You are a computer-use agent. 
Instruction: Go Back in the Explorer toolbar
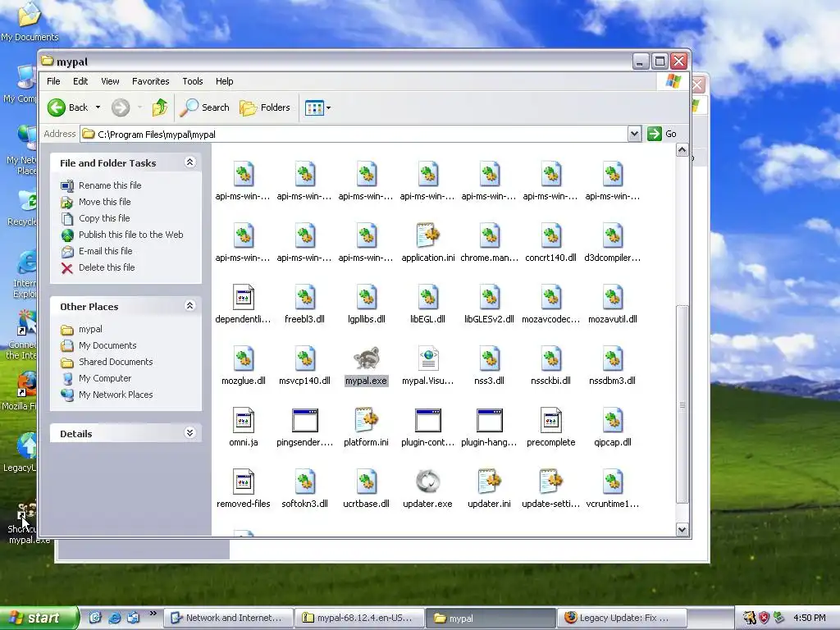pyautogui.click(x=67, y=107)
